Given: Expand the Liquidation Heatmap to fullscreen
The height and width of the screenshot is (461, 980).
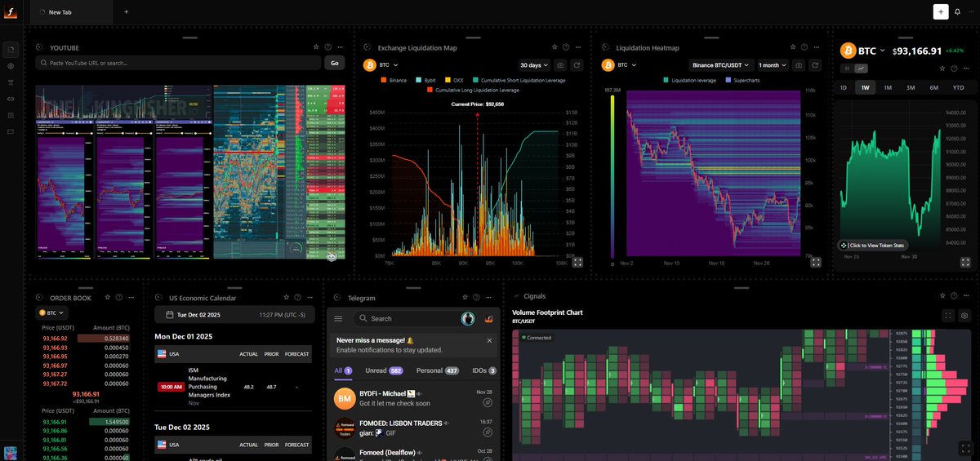Looking at the screenshot, I should [x=815, y=262].
